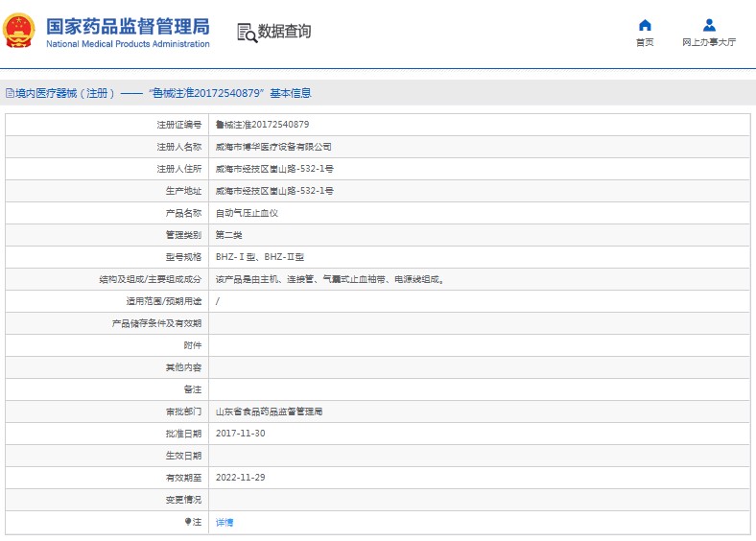This screenshot has height=541, width=756.
Task: Click the 变更情况 row label
Action: tap(183, 500)
